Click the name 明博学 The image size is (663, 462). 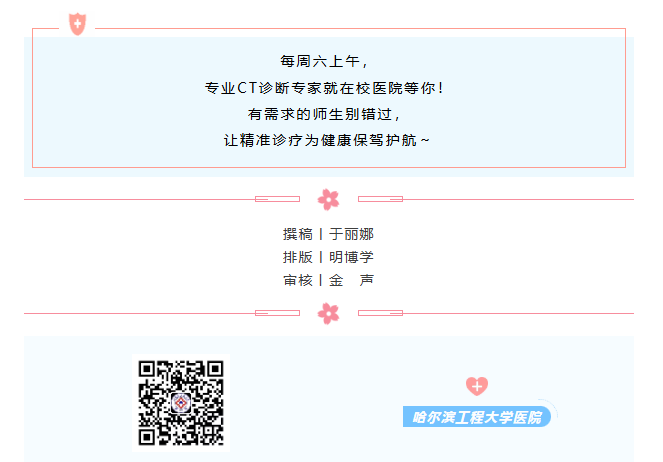pyautogui.click(x=351, y=257)
